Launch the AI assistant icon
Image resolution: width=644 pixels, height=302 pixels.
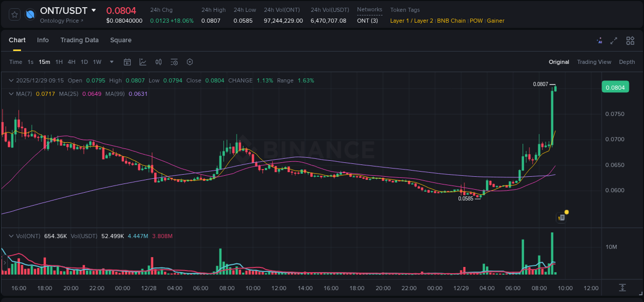(599, 40)
